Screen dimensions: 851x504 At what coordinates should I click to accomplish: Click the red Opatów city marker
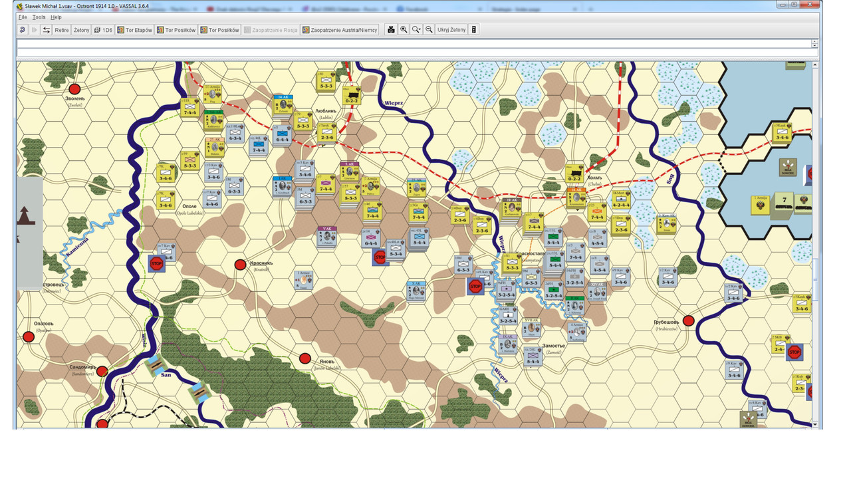[29, 337]
